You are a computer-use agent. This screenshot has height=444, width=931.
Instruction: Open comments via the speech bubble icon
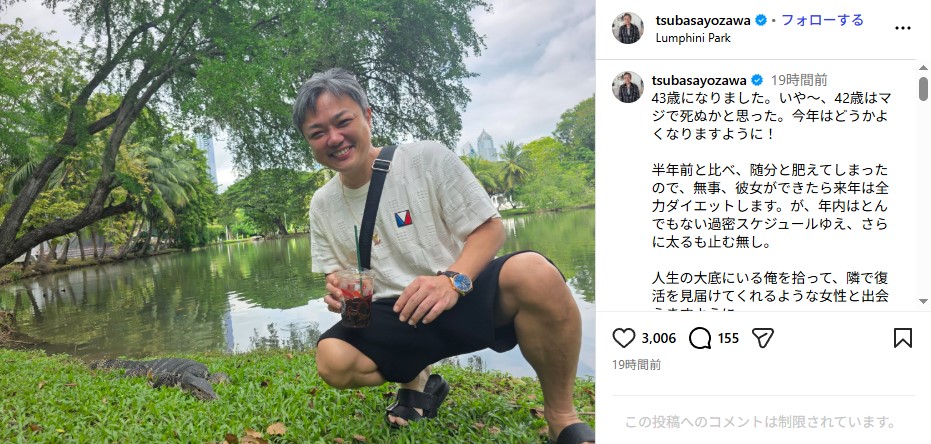[x=700, y=338]
